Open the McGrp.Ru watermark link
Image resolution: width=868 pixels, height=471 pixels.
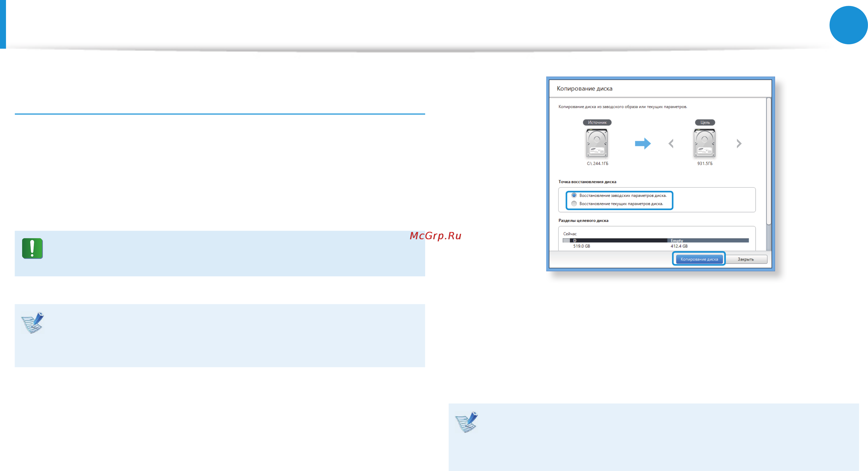435,235
